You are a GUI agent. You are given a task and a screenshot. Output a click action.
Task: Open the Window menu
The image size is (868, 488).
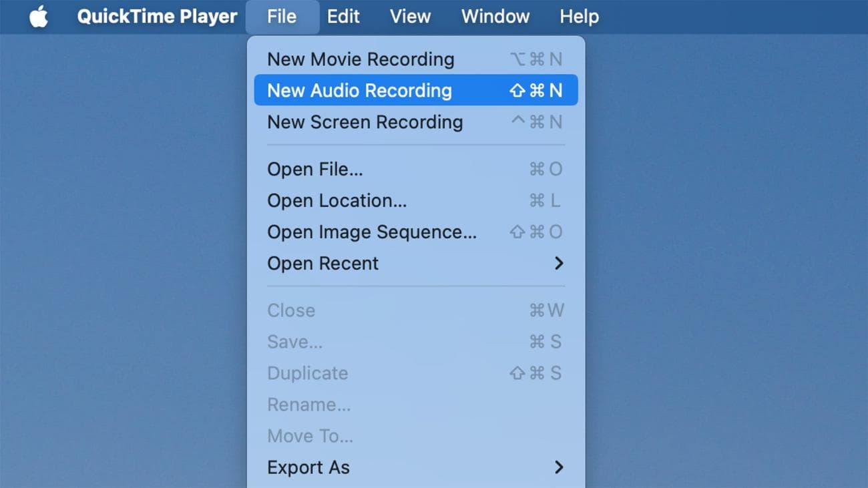point(495,17)
